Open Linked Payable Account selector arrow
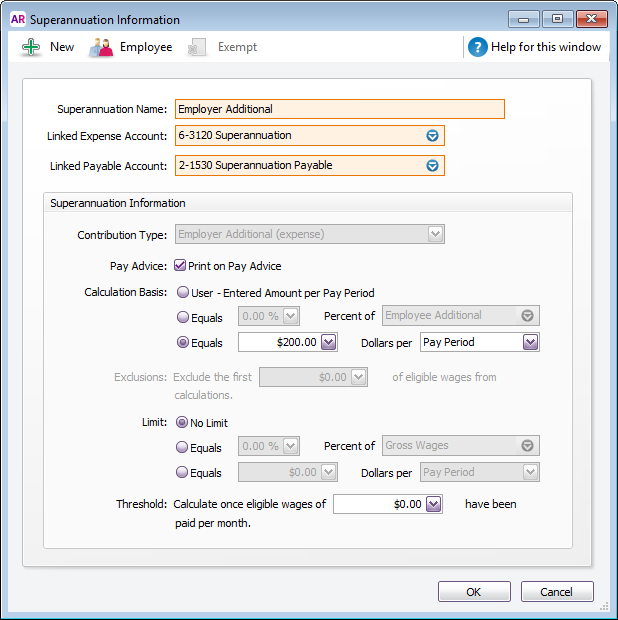 (x=433, y=166)
